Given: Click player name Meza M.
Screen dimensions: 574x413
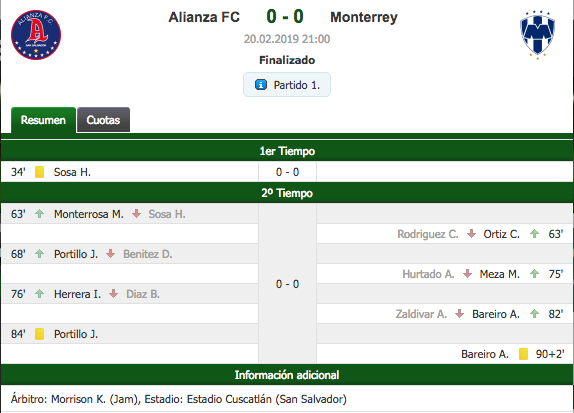Looking at the screenshot, I should [499, 274].
